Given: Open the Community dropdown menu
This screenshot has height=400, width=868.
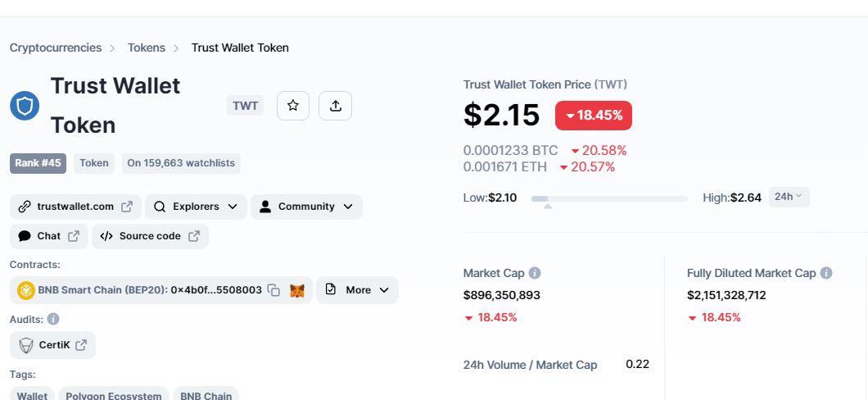Looking at the screenshot, I should pos(307,207).
